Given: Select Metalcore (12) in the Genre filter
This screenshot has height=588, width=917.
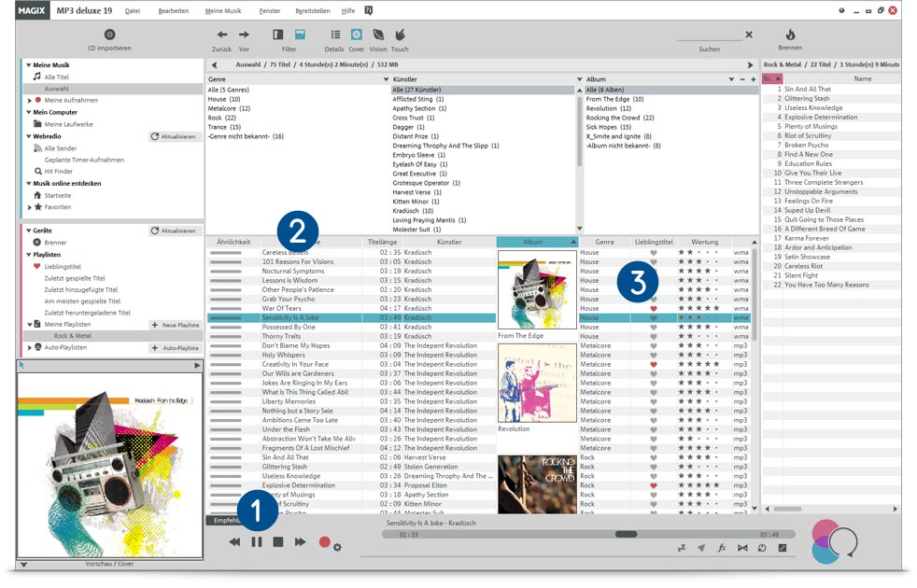Looking at the screenshot, I should pyautogui.click(x=229, y=108).
